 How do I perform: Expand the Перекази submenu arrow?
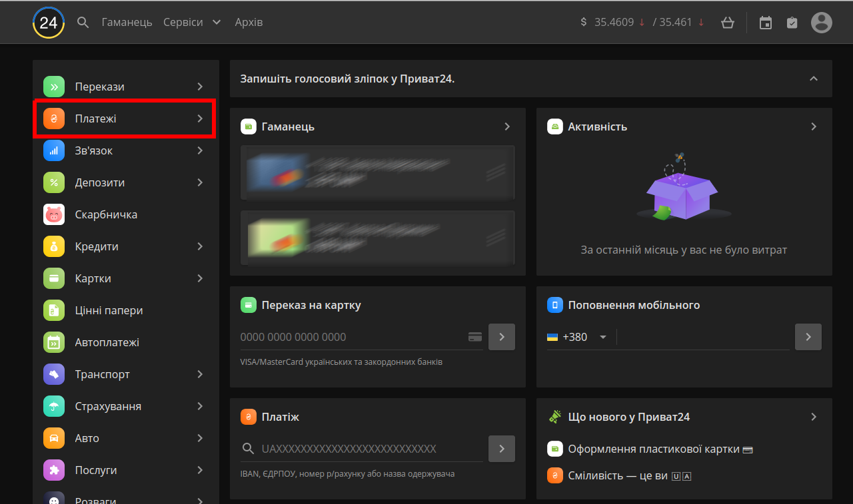(200, 87)
